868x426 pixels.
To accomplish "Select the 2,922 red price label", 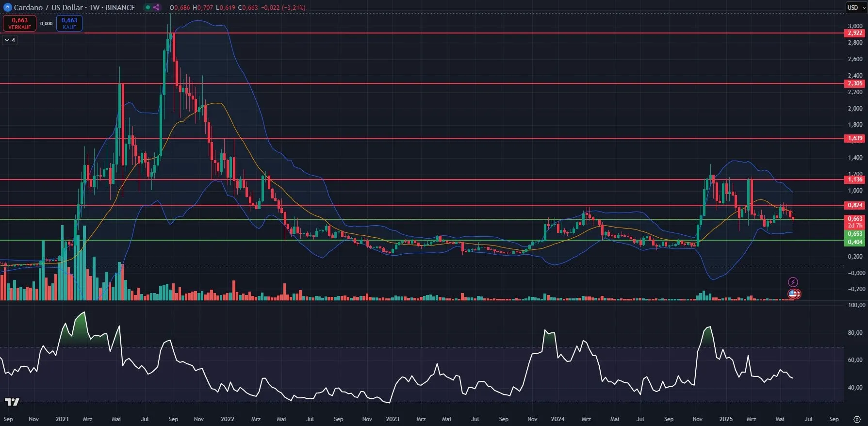I will point(855,33).
